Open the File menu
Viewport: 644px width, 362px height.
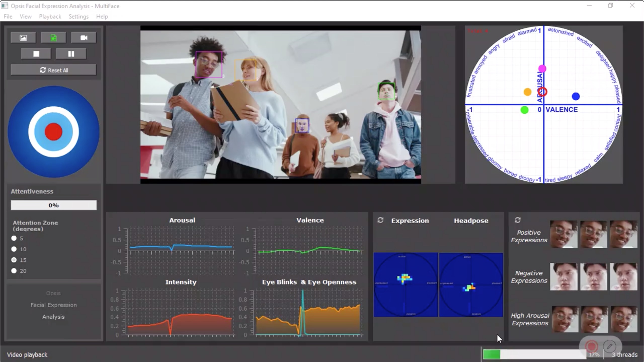coord(8,16)
